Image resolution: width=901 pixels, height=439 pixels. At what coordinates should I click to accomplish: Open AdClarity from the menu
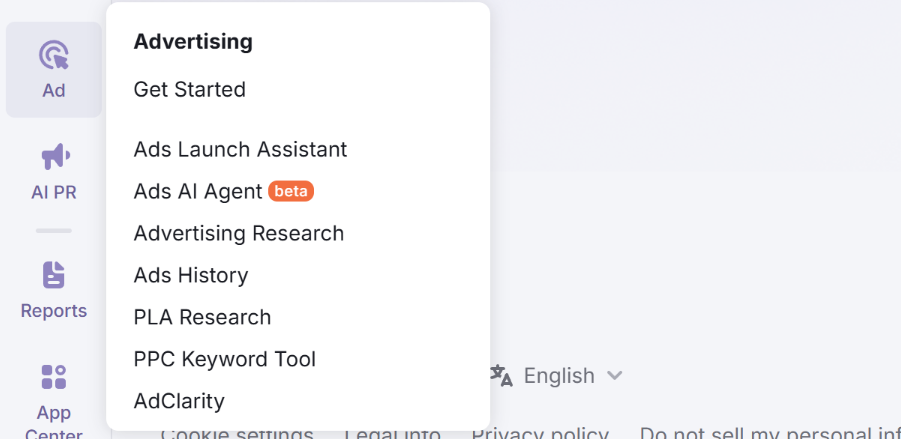[179, 402]
